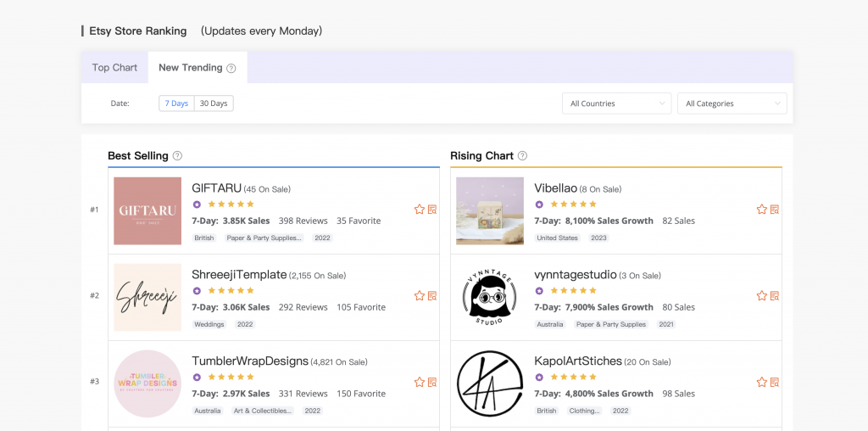
Task: Star the Vibellao store
Action: [761, 210]
